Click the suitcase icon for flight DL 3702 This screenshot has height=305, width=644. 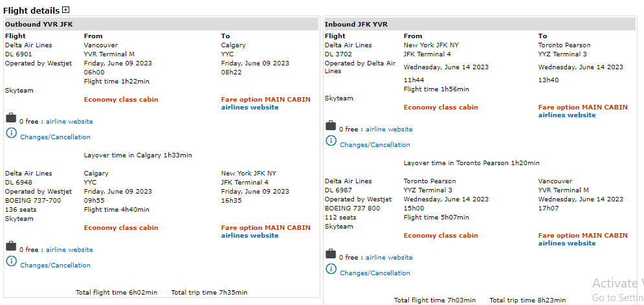click(x=330, y=126)
